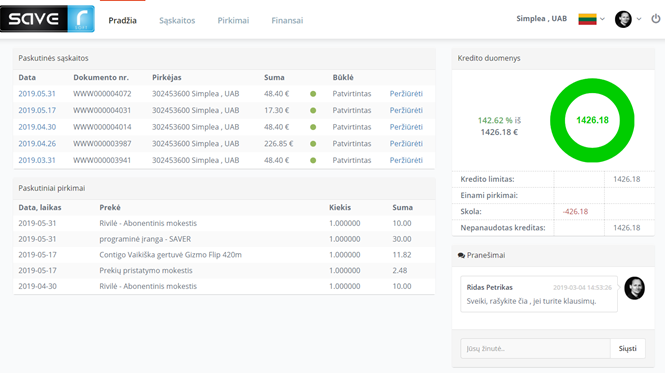Open Peržiūrėti link for invoice WWW000004072
Image resolution: width=665 pixels, height=373 pixels.
406,94
